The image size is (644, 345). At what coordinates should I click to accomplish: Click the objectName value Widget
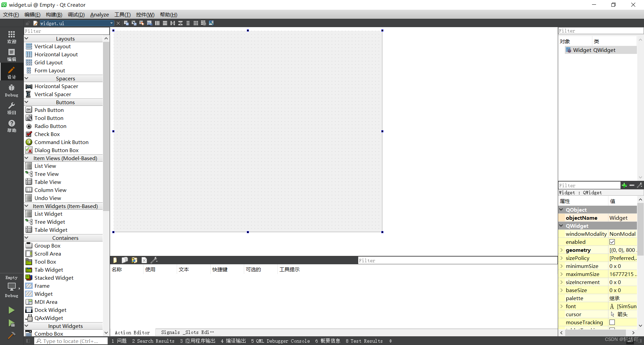click(623, 218)
